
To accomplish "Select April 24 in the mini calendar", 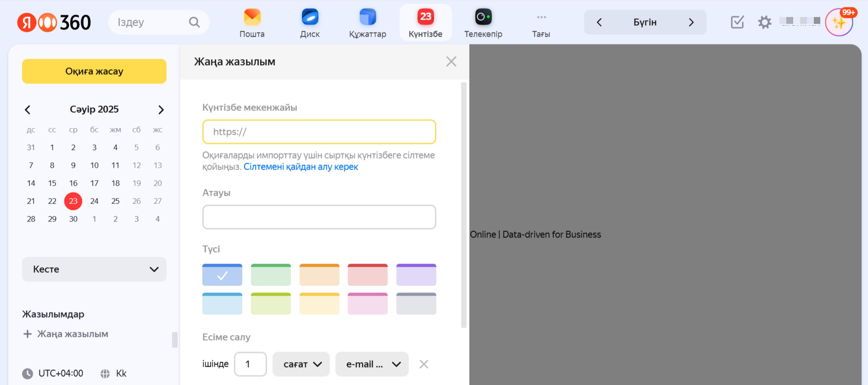I will (95, 201).
